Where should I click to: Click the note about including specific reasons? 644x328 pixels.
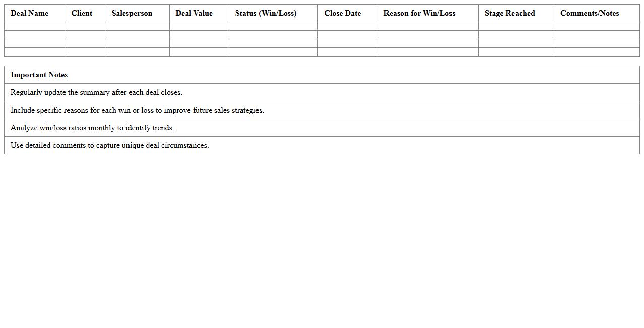tap(137, 110)
